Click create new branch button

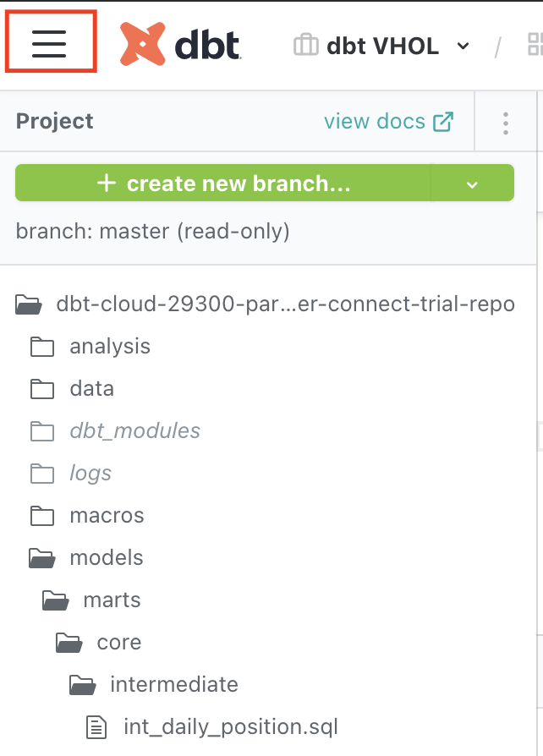[223, 184]
